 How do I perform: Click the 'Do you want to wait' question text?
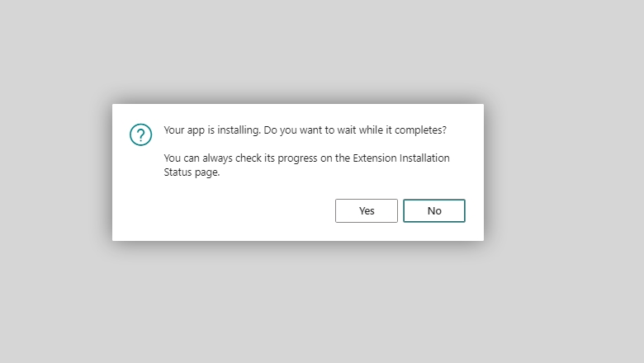355,130
